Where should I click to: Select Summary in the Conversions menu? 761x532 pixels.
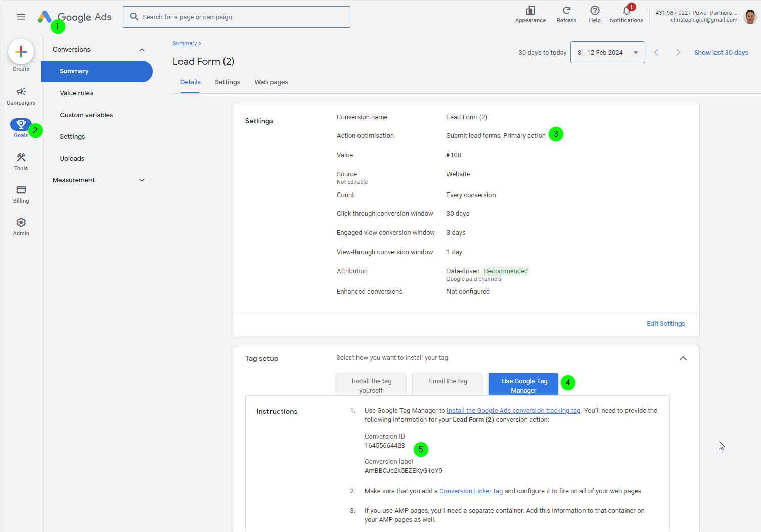[97, 71]
